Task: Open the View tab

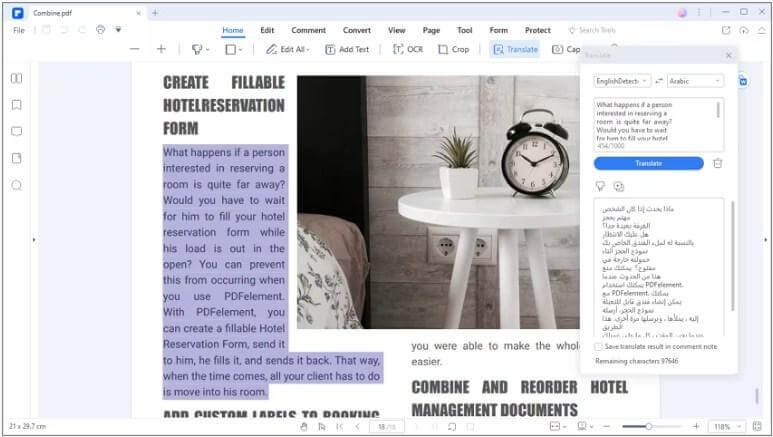Action: click(396, 30)
